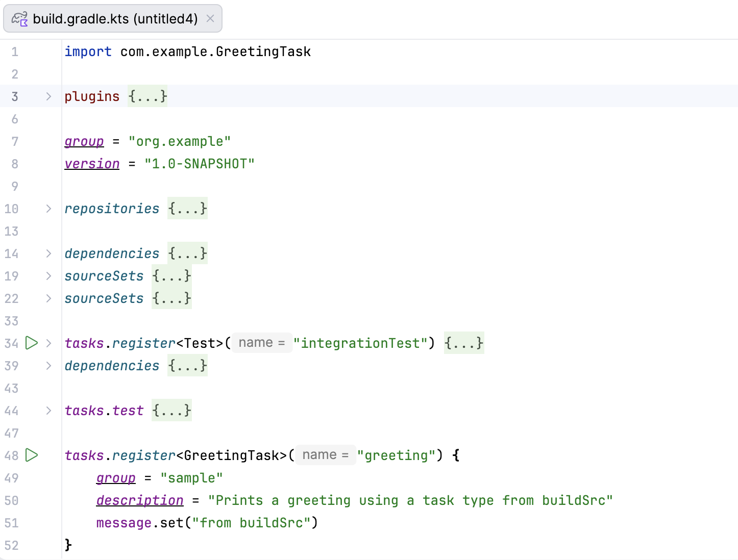Click the underlined group property on line 49
This screenshot has height=560, width=738.
116,478
